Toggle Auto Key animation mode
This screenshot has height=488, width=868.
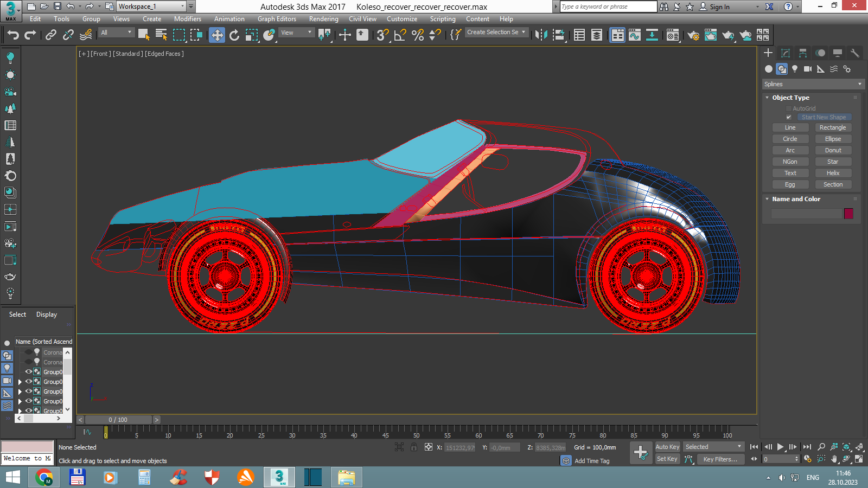(667, 447)
